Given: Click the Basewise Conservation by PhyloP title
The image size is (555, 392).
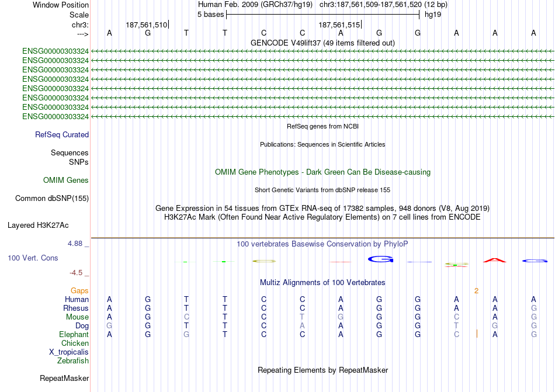Looking at the screenshot, I should [x=322, y=244].
